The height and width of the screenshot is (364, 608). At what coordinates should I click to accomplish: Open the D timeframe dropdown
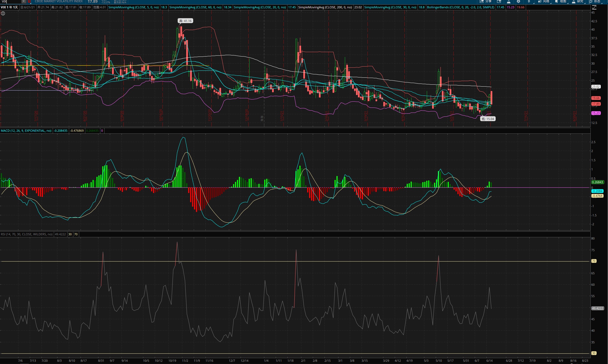click(529, 1)
